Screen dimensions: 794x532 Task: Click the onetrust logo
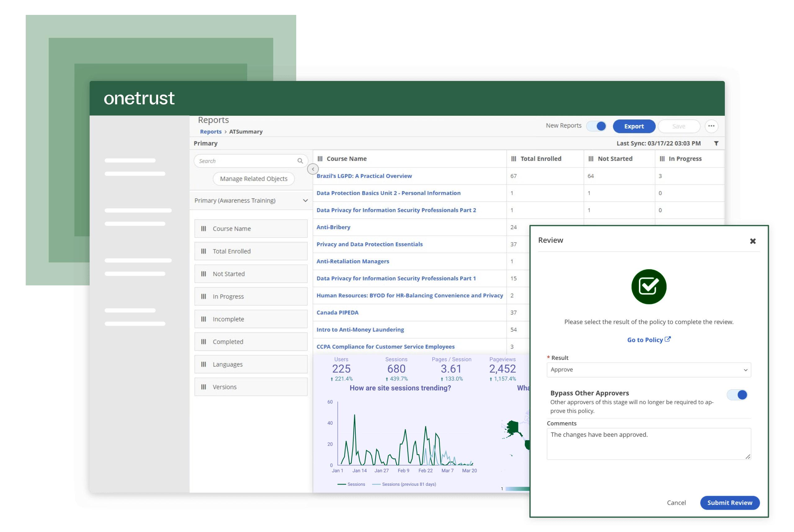tap(139, 98)
